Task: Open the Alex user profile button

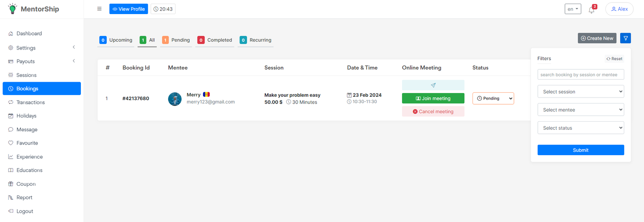Action: [619, 9]
